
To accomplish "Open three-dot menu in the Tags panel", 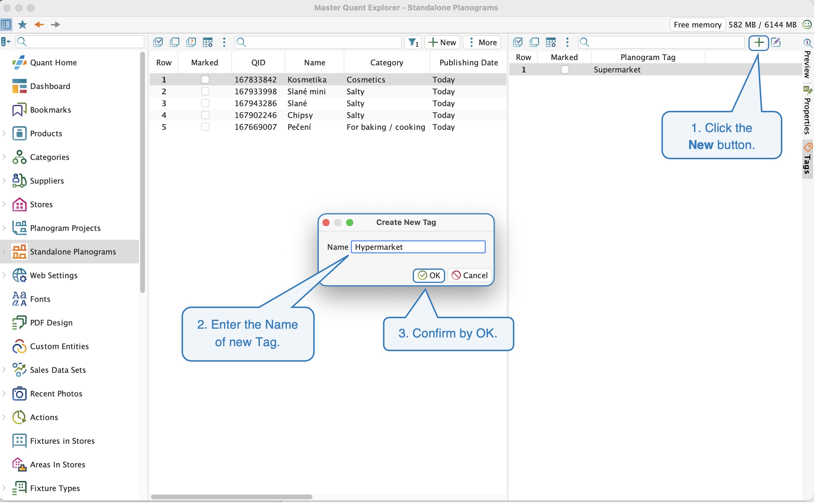I will 568,42.
